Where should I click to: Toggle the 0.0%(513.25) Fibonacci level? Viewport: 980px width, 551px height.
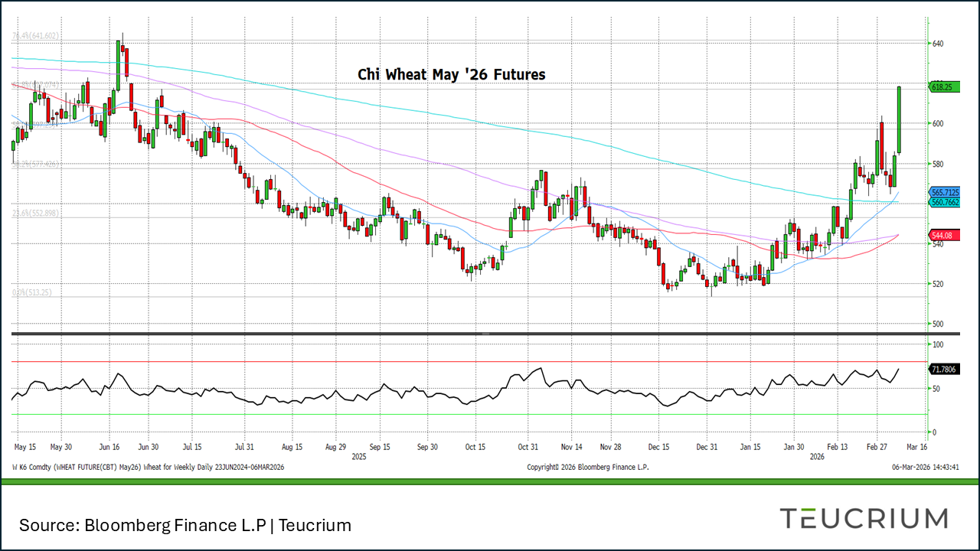pyautogui.click(x=31, y=292)
